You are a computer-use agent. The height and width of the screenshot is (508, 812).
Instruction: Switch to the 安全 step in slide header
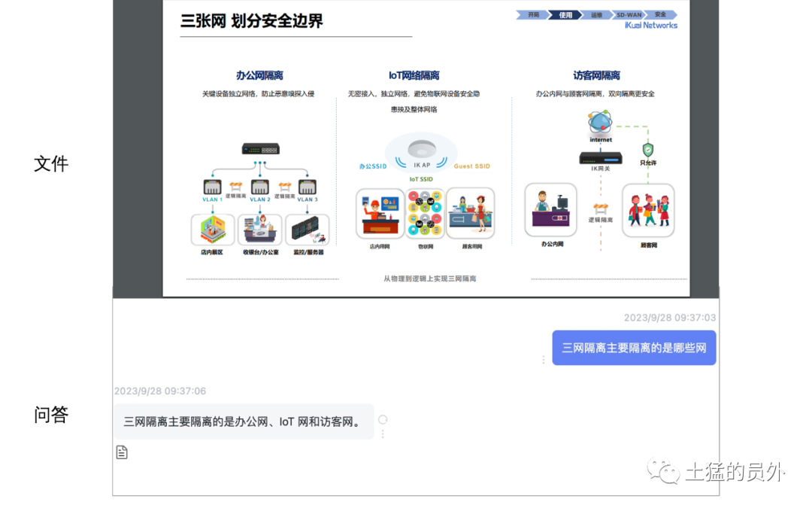pyautogui.click(x=661, y=15)
